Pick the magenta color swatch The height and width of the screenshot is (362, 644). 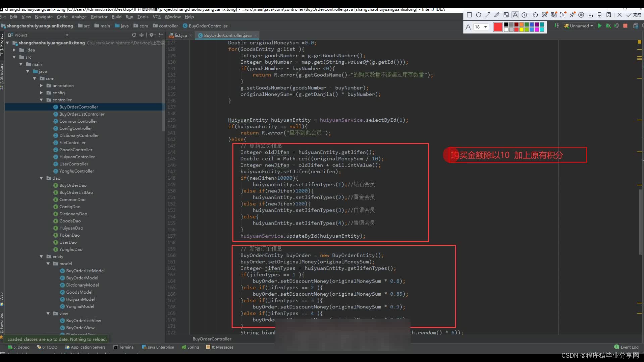point(537,29)
